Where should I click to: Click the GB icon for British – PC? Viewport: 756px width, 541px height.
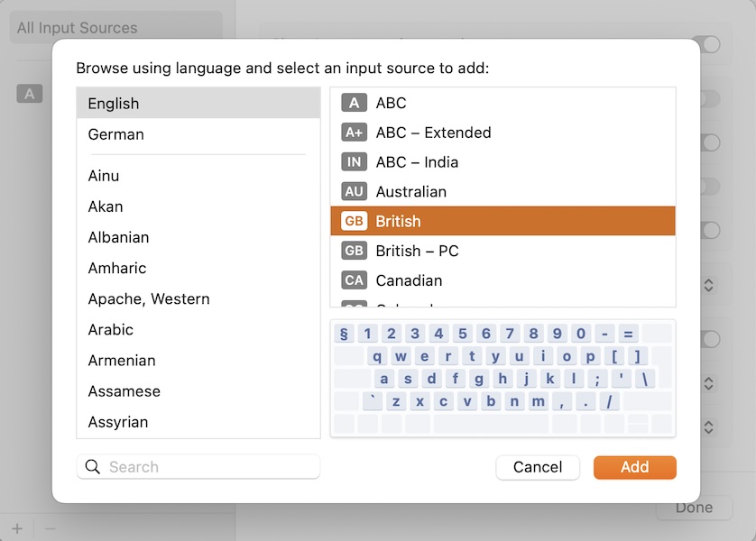point(354,251)
